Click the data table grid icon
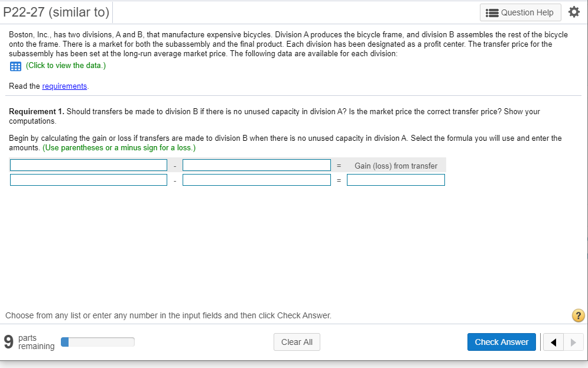Viewport: 588px width, 368px height. point(15,66)
